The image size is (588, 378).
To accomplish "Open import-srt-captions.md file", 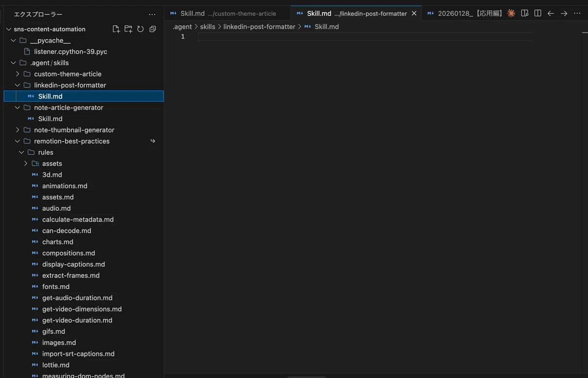I will [78, 354].
